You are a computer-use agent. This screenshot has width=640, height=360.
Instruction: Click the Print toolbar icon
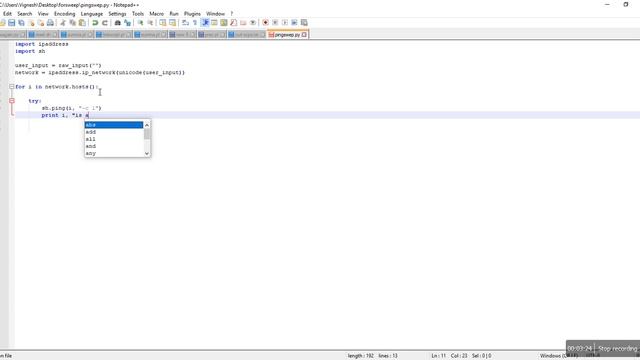[50, 23]
